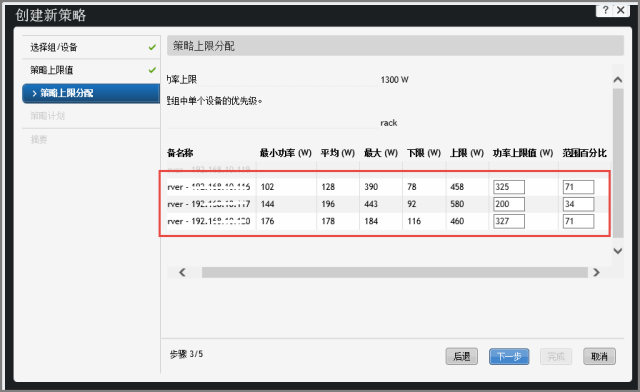Click the 最小功率 (W) column header
The width and height of the screenshot is (640, 392).
pos(286,153)
